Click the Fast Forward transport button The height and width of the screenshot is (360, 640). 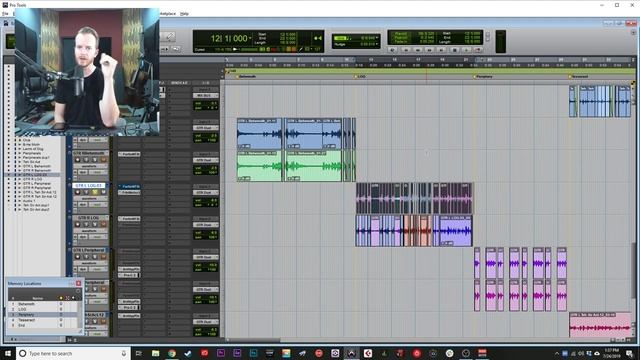[x=429, y=50]
